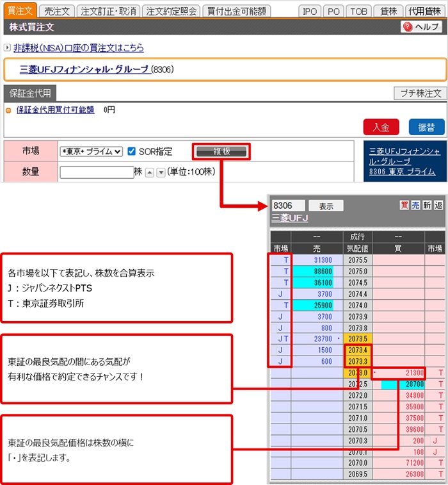Click the ヘルプ help button
Screen dimensions: 448x485
(421, 27)
